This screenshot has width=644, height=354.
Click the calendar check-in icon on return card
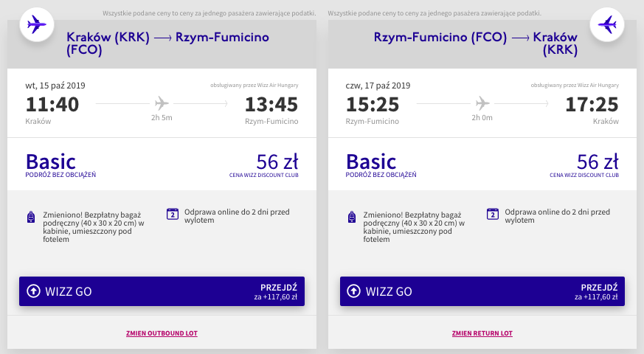pyautogui.click(x=493, y=214)
